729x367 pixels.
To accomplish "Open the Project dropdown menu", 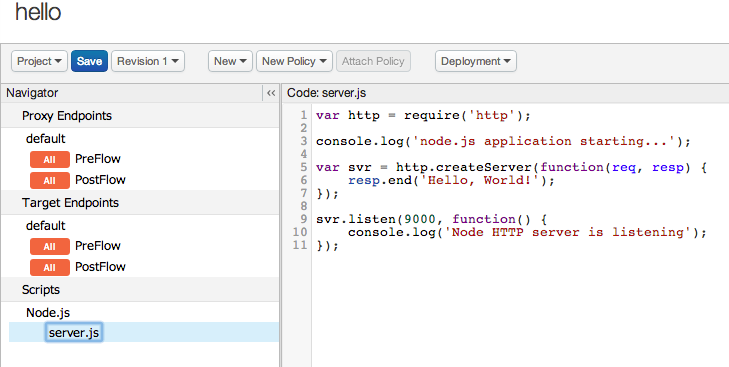I will [x=40, y=61].
